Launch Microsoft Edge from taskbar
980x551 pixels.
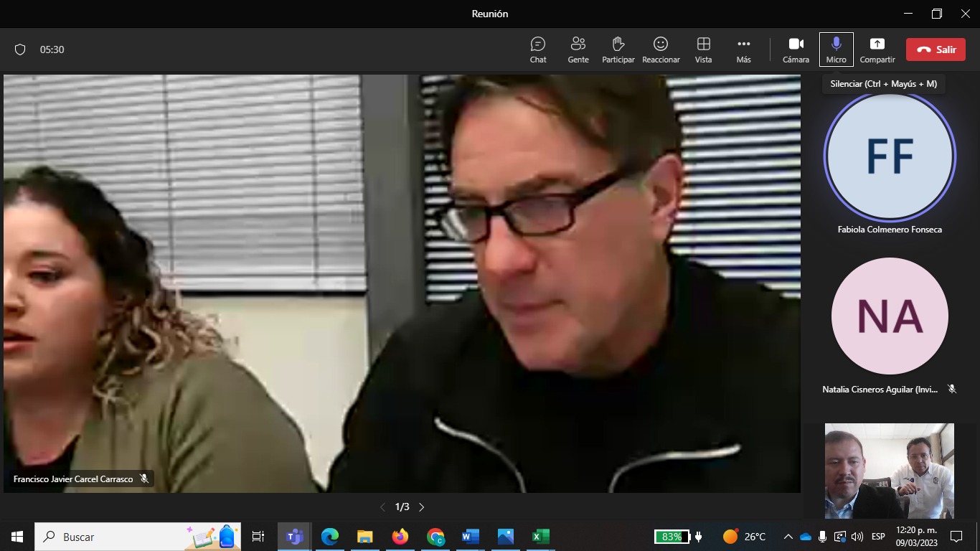pos(330,537)
